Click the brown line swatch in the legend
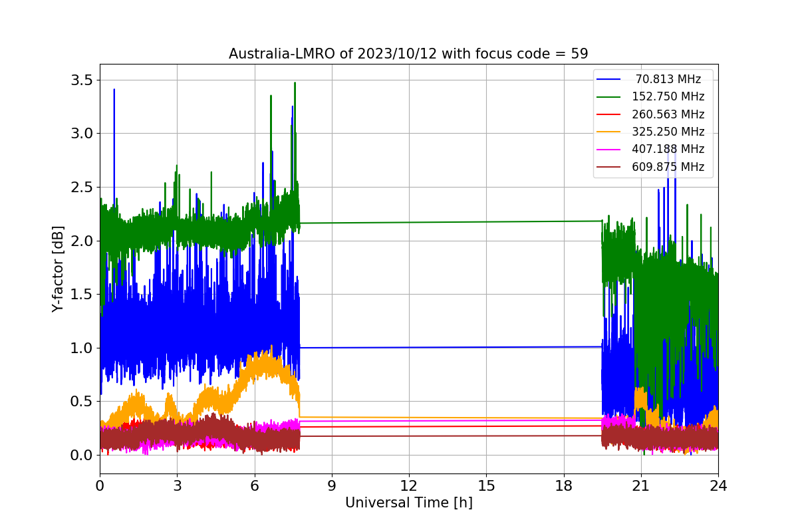The width and height of the screenshot is (798, 532). point(610,167)
